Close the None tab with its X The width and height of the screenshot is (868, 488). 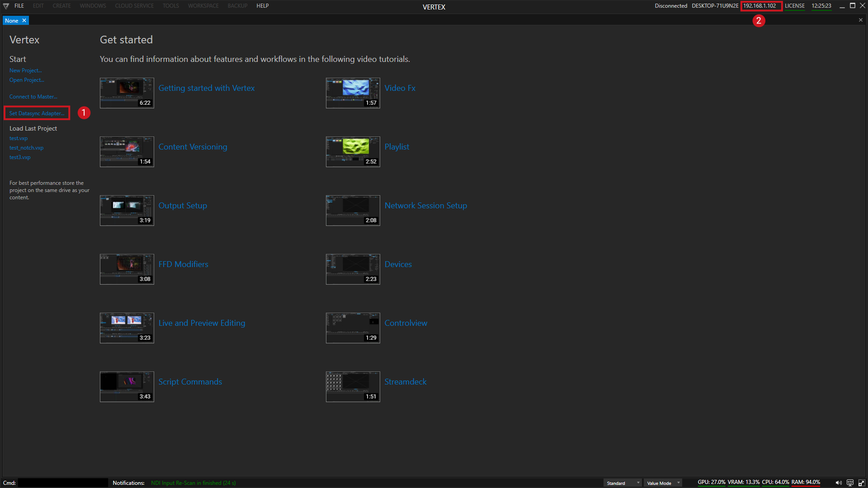pyautogui.click(x=24, y=21)
